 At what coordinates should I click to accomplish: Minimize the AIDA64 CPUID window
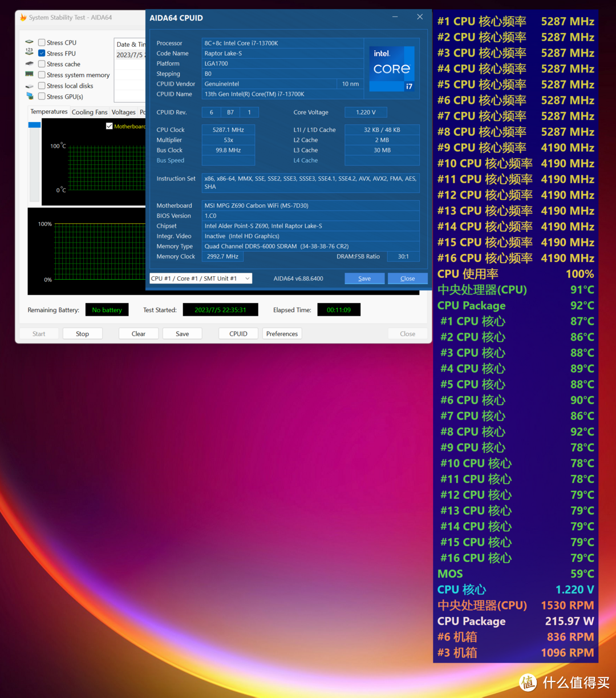(395, 18)
